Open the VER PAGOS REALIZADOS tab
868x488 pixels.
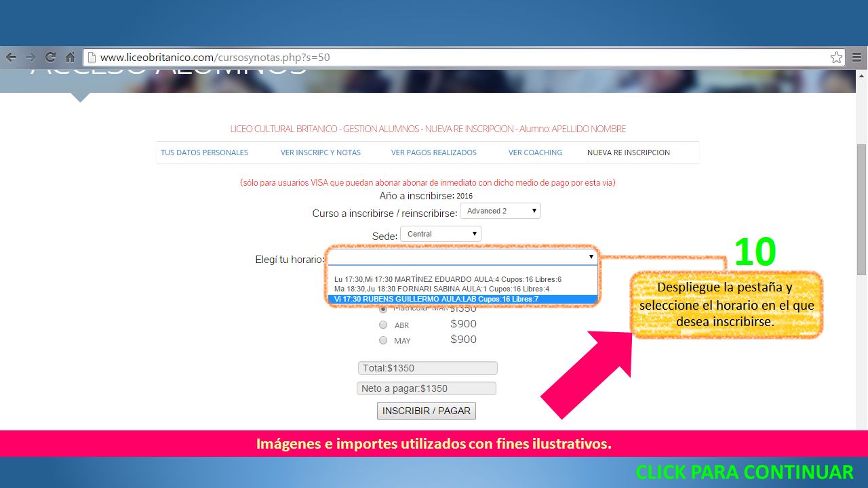(434, 152)
